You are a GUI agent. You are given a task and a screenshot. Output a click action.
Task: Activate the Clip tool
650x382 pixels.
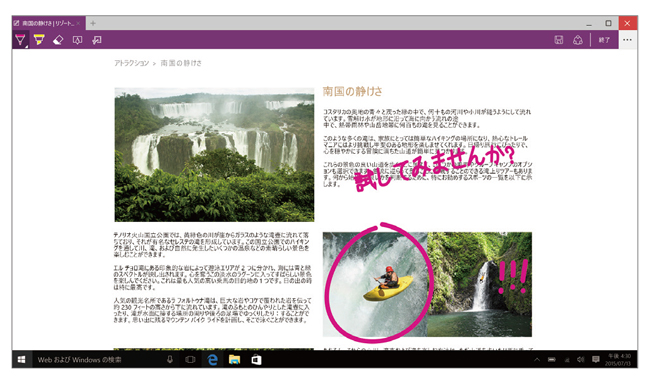coord(97,40)
